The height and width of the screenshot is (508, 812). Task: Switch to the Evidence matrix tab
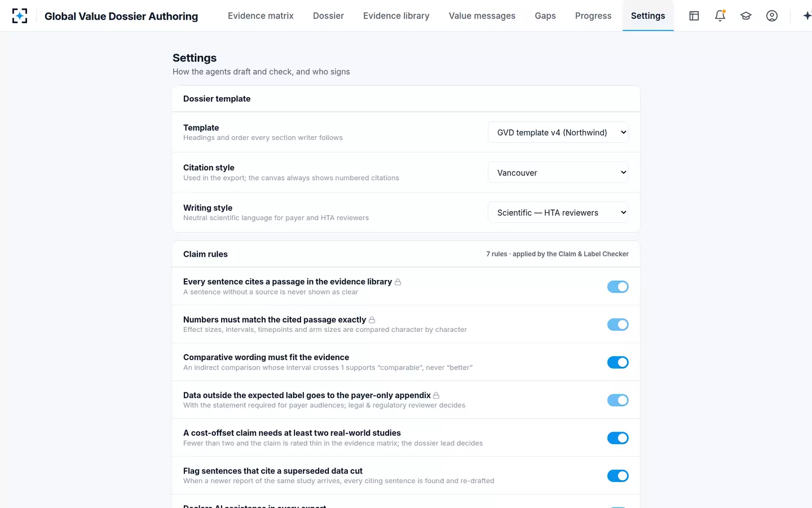click(261, 16)
